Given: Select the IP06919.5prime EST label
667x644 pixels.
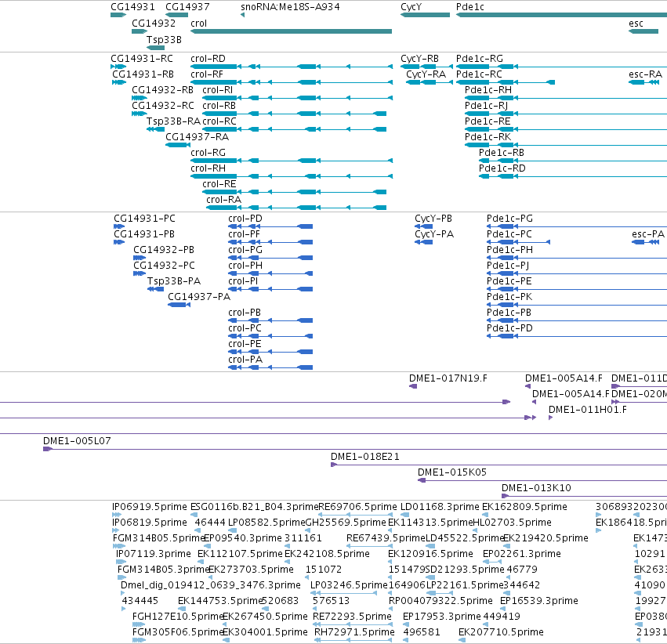Looking at the screenshot, I should tap(149, 507).
